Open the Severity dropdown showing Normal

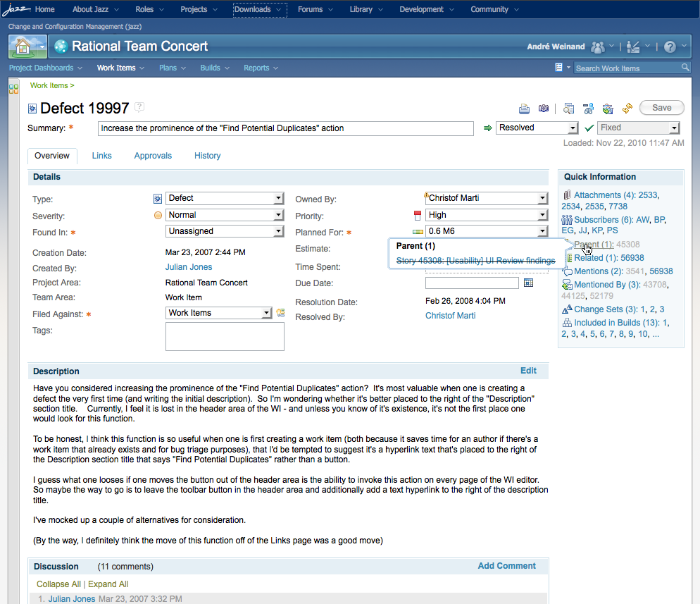tap(225, 215)
